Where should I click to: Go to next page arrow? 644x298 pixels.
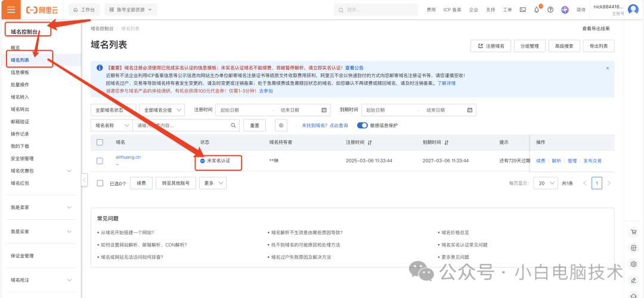(x=609, y=183)
